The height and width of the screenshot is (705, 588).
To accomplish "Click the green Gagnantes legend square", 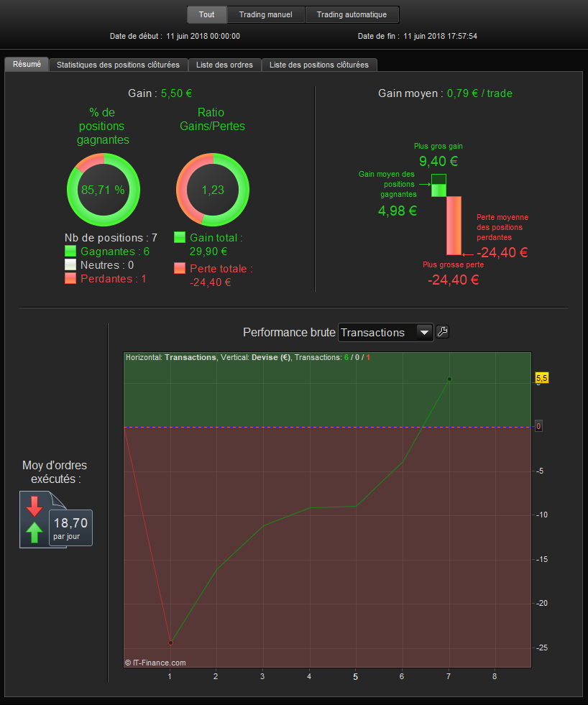I will point(70,251).
